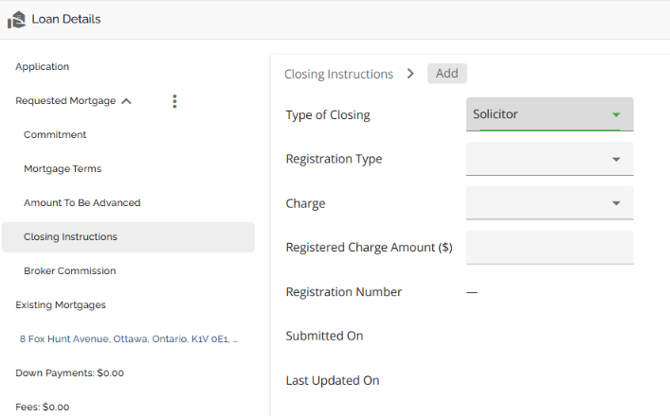Open the 8 Fox Hunt Avenue property link
The height and width of the screenshot is (416, 670).
point(128,339)
